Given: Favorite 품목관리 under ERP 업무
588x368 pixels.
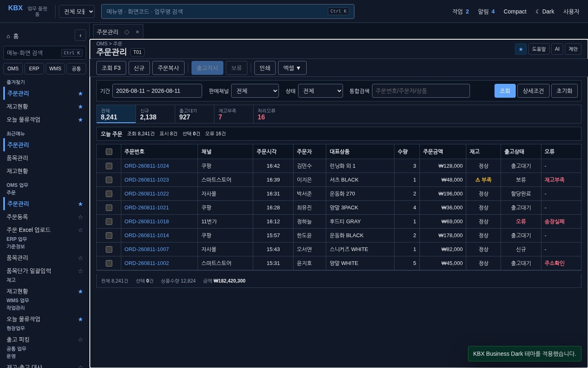Looking at the screenshot, I should (80, 258).
